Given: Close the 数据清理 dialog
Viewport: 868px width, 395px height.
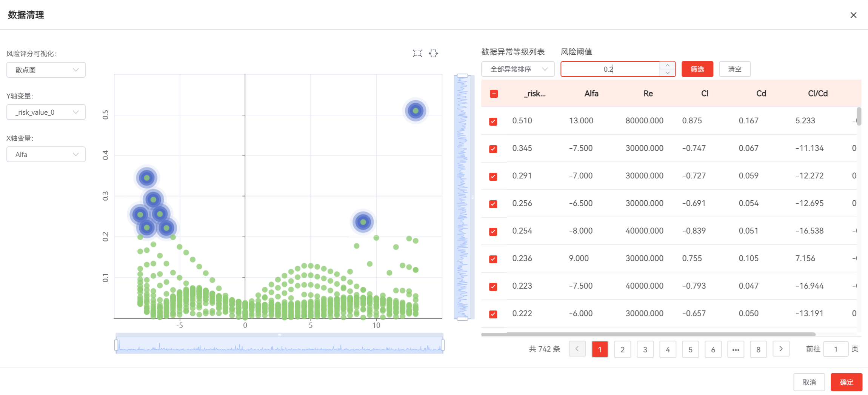Looking at the screenshot, I should pyautogui.click(x=853, y=15).
